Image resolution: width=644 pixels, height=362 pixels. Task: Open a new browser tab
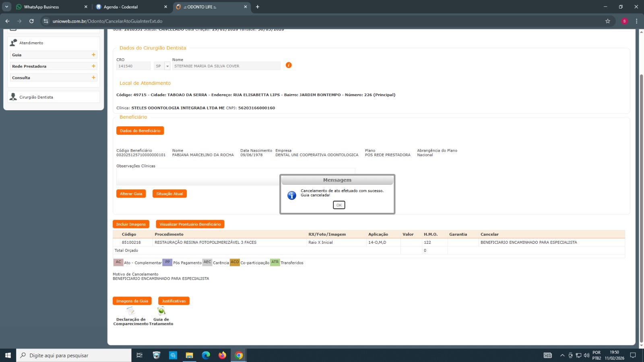[x=258, y=7]
